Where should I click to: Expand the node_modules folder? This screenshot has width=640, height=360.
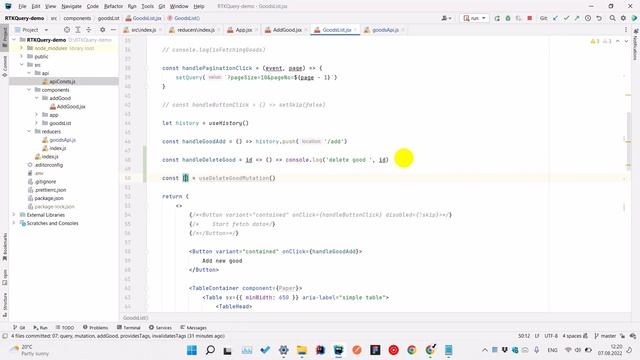tap(22, 48)
